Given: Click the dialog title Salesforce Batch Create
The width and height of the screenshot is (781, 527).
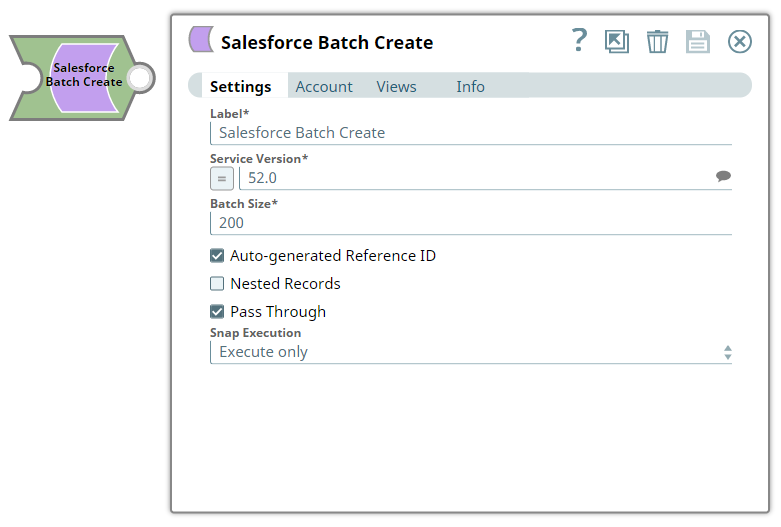Looking at the screenshot, I should tap(327, 42).
